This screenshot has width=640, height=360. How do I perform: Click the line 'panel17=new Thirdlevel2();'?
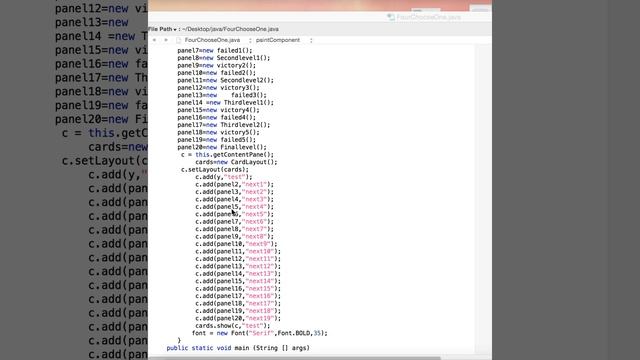pos(224,125)
